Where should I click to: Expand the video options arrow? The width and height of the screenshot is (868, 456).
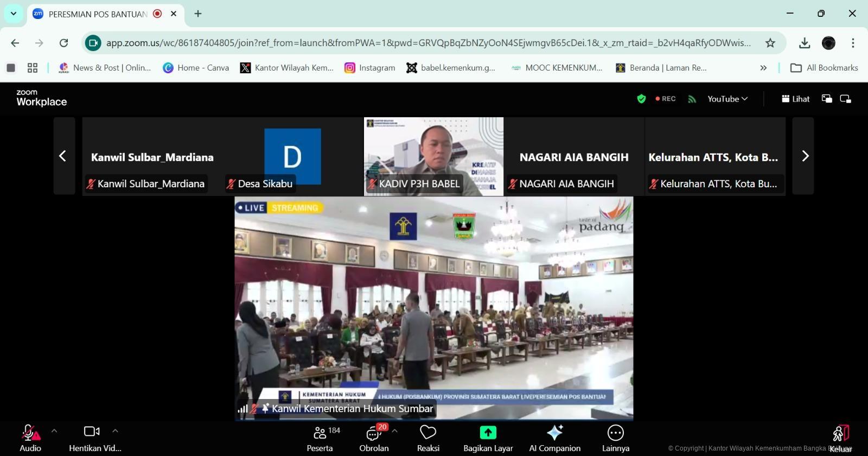[115, 431]
